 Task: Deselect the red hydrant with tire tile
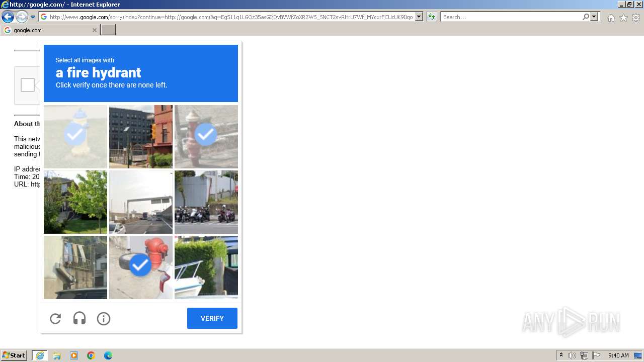(x=141, y=267)
